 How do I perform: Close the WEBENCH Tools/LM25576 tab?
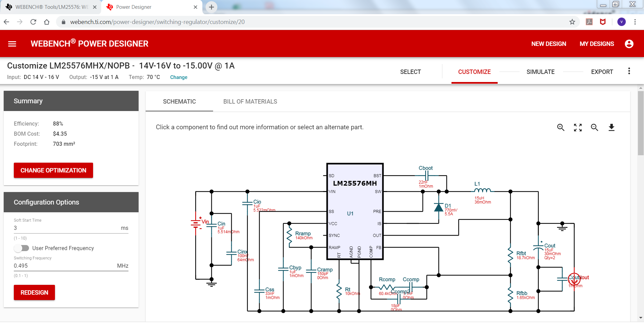95,7
